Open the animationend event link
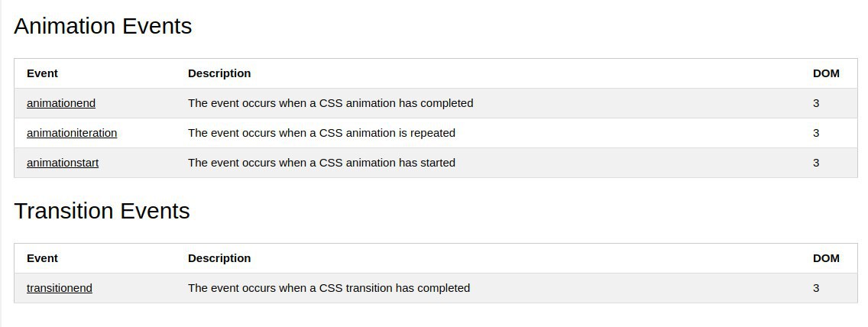The image size is (868, 327). [x=61, y=103]
